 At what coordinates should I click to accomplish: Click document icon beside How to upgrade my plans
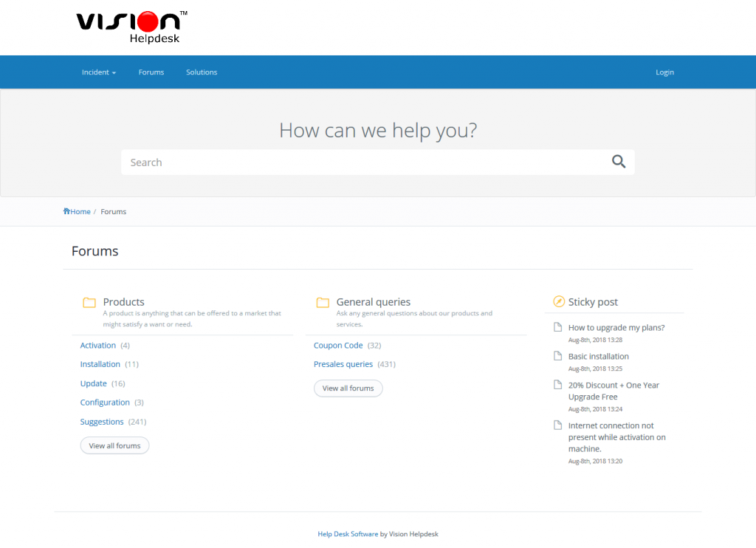(x=558, y=327)
